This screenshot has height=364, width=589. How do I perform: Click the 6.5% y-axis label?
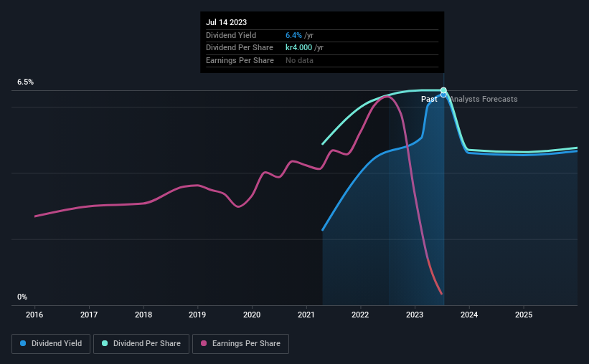click(26, 82)
